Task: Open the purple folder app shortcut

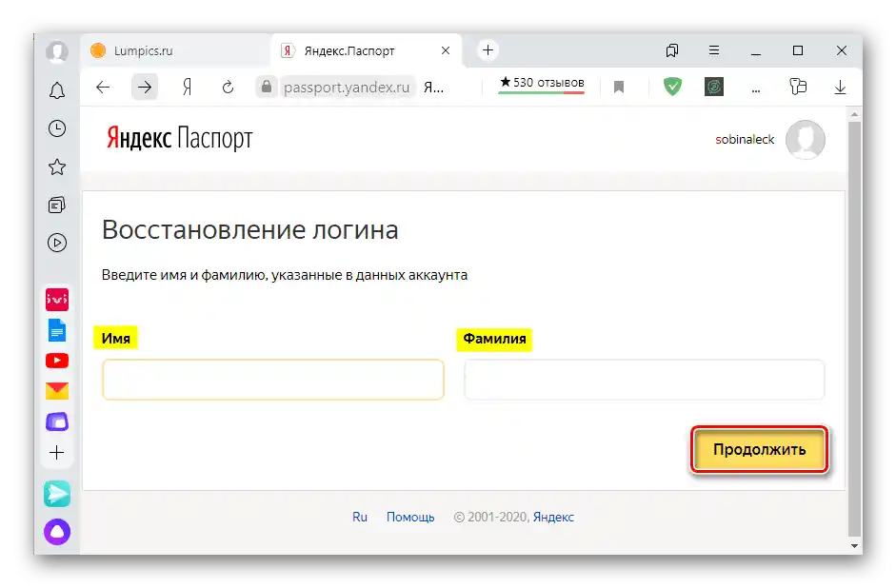Action: (x=57, y=421)
